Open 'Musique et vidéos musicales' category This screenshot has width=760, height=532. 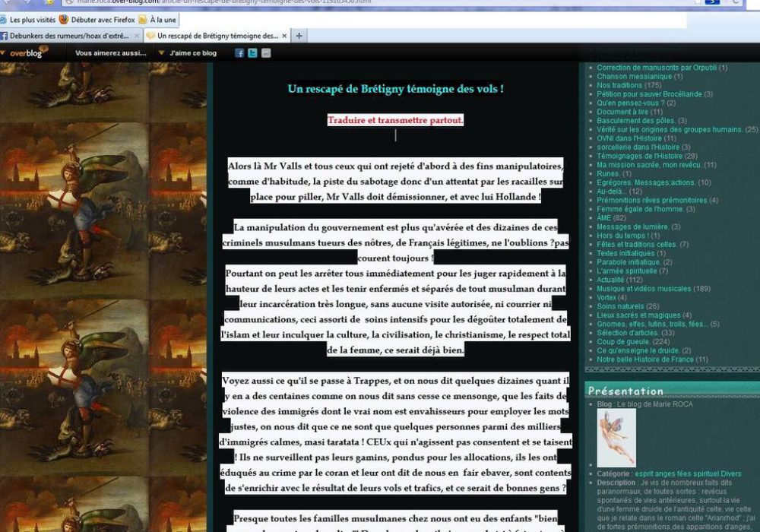[x=644, y=289]
